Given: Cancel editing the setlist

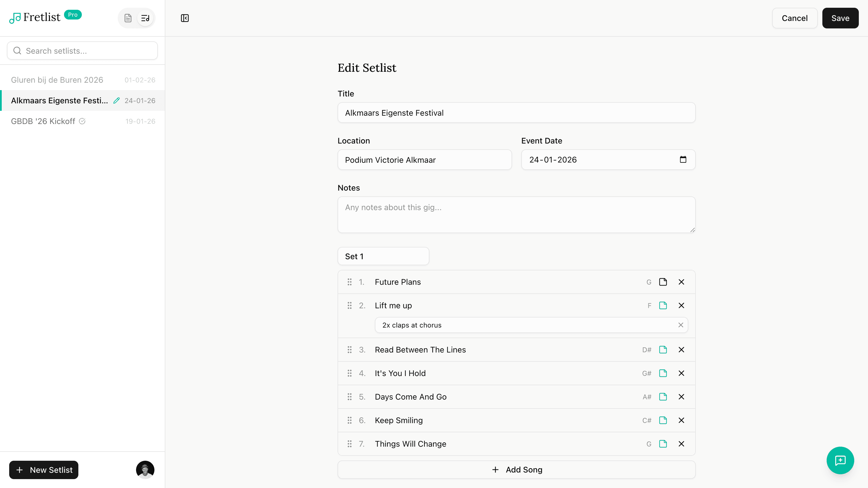Looking at the screenshot, I should click(795, 18).
